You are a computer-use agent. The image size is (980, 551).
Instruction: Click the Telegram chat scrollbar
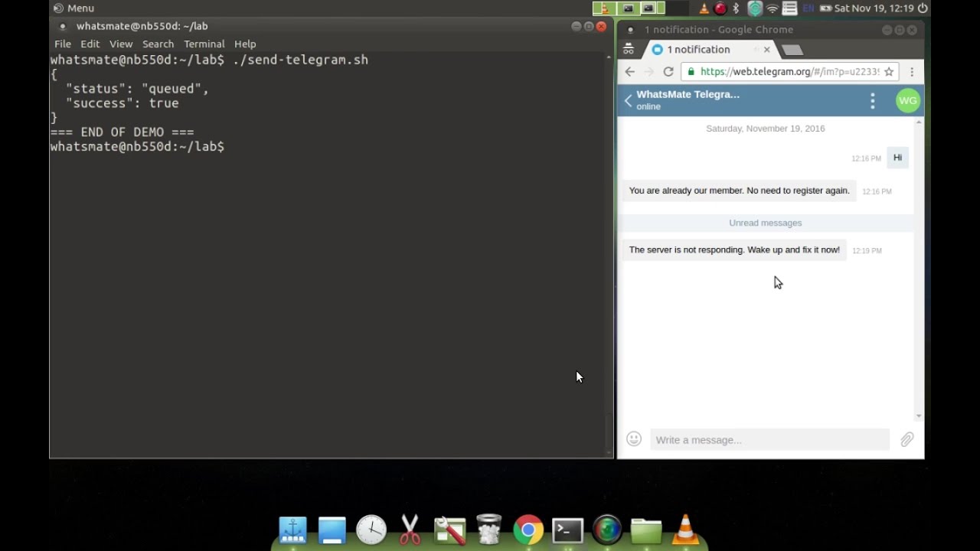[x=919, y=268]
